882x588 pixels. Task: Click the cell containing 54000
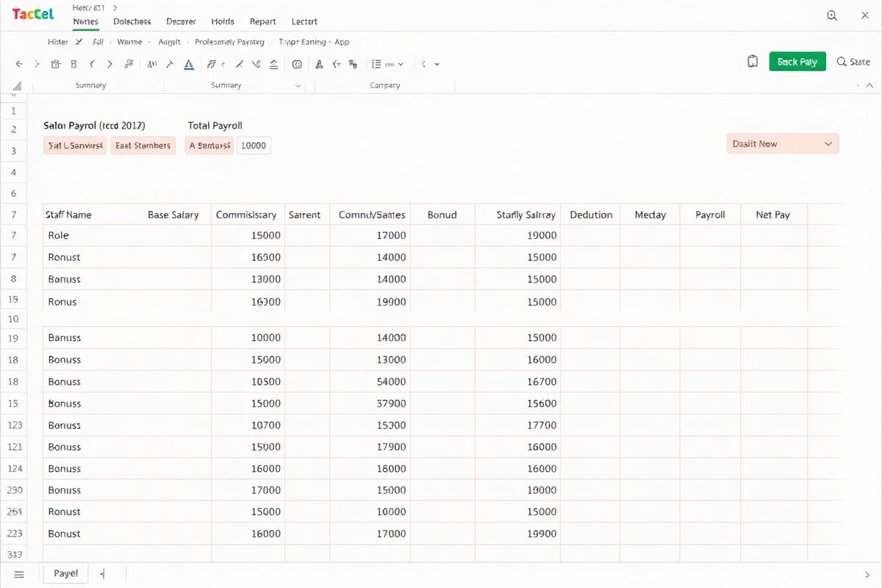[370, 381]
